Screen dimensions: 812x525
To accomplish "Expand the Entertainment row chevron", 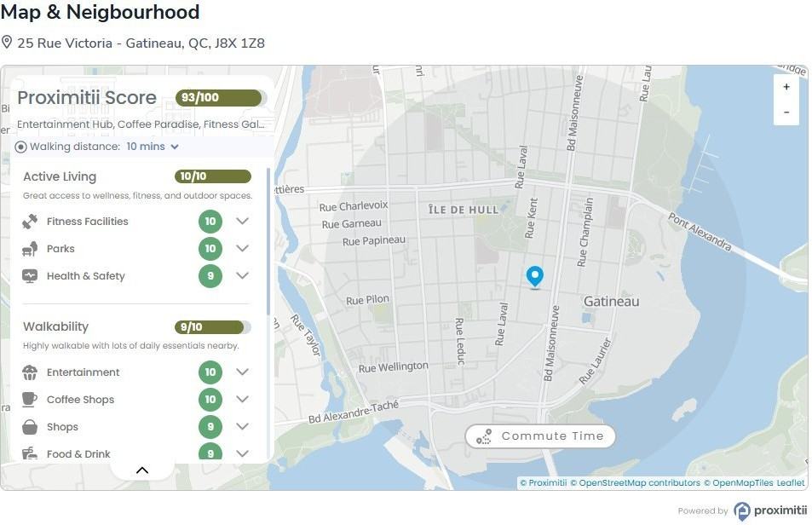I will click(242, 372).
